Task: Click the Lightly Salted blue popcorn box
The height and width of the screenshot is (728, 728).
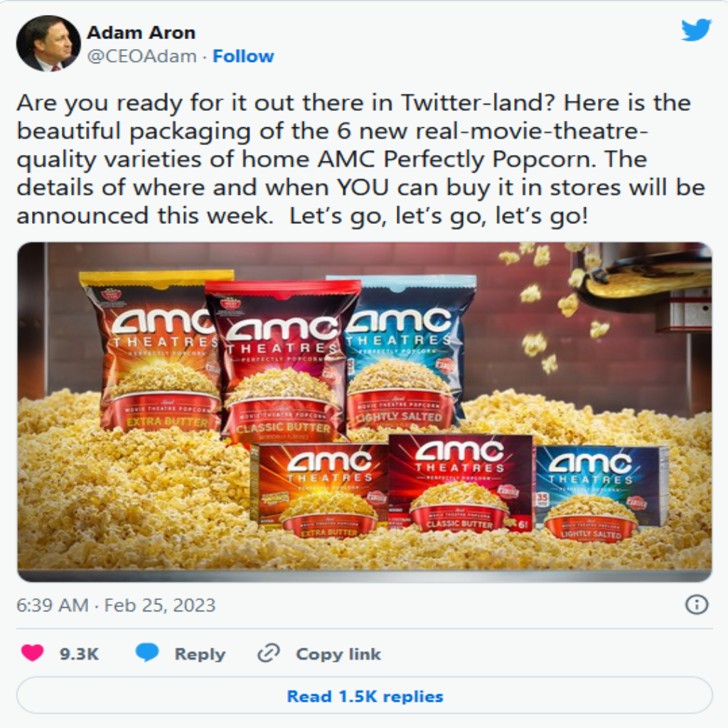Action: point(601,492)
